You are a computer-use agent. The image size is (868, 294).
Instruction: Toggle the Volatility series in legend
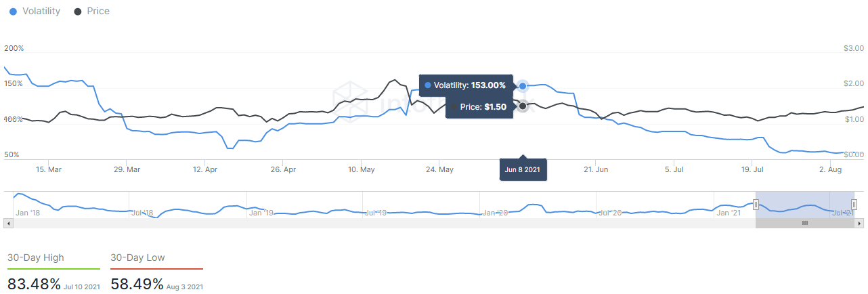coord(35,12)
